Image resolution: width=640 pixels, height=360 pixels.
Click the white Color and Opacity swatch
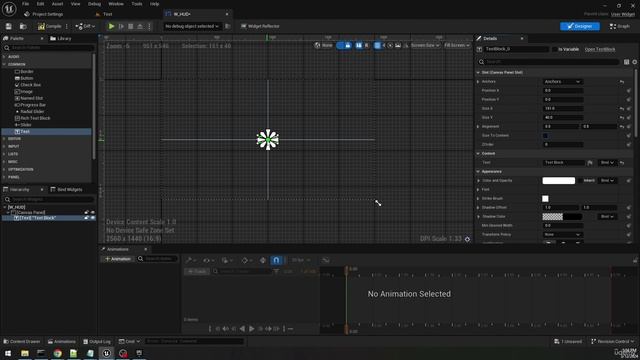click(558, 180)
